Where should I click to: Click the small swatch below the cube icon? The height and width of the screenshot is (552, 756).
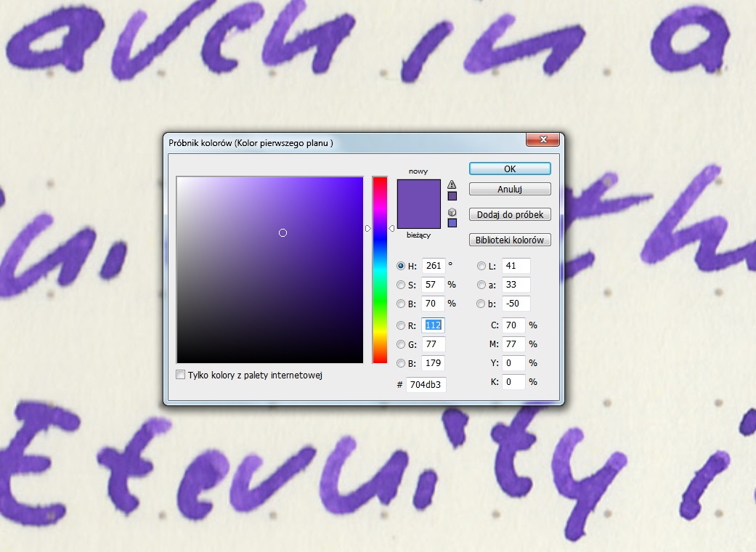(x=452, y=223)
